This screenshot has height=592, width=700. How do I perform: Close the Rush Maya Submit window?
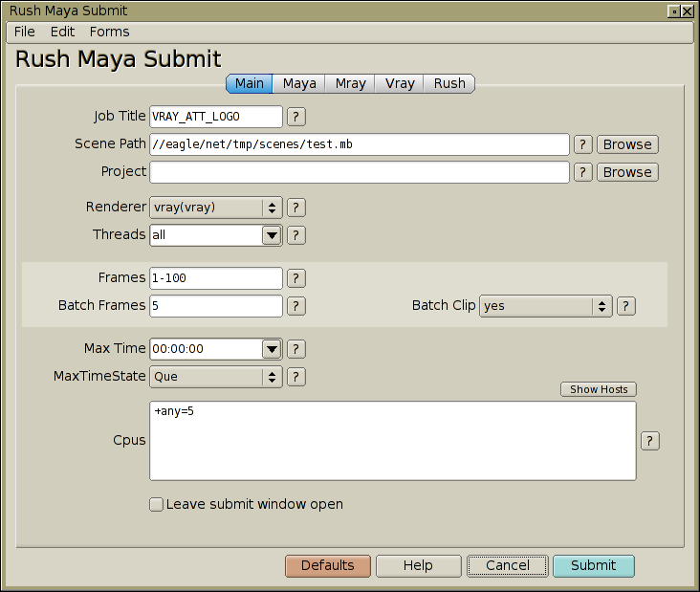coord(688,11)
